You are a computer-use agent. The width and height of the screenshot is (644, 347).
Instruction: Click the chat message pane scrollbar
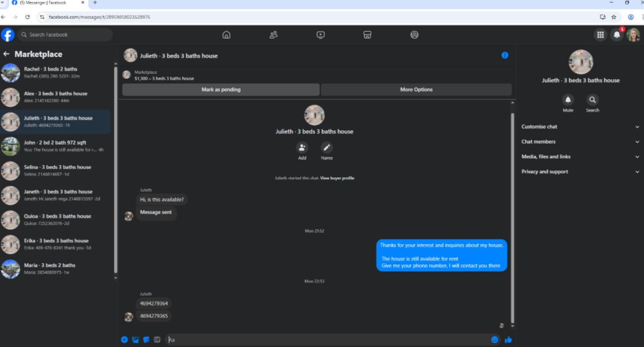pos(512,217)
